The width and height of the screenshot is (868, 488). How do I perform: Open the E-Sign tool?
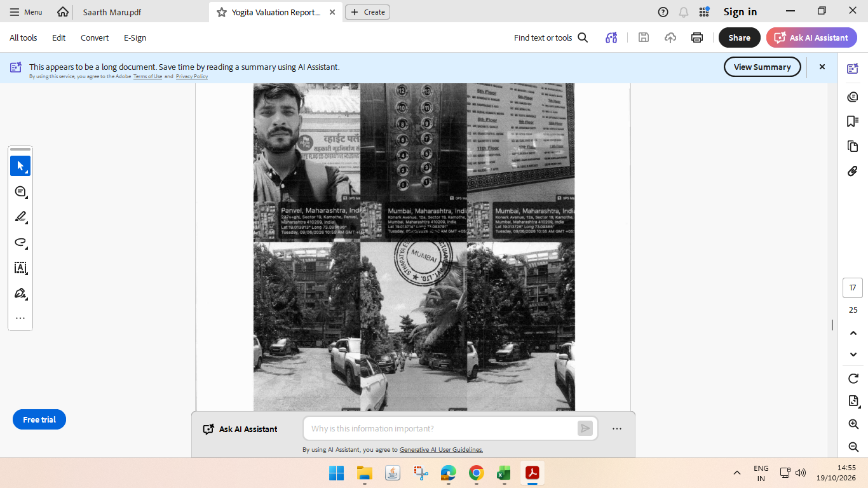pyautogui.click(x=135, y=37)
